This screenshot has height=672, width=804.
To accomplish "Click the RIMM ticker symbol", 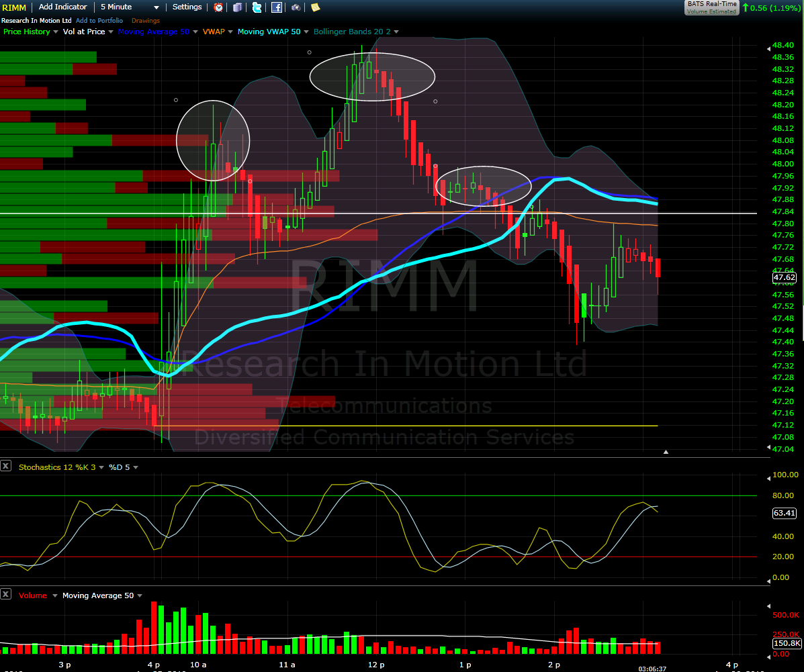I will pyautogui.click(x=14, y=7).
